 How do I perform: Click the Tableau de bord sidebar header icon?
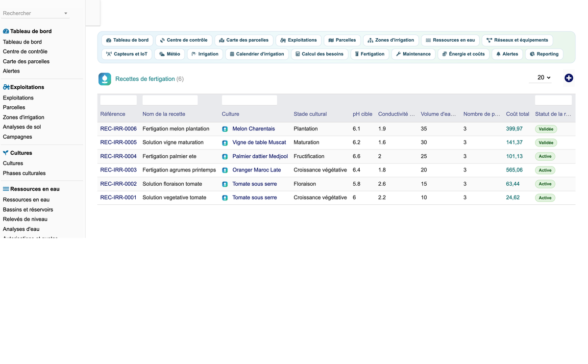[6, 31]
